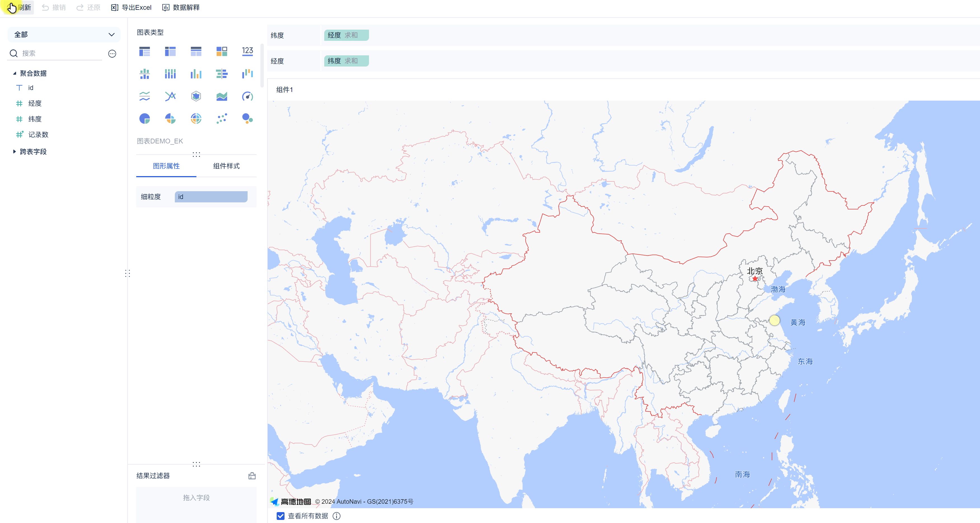The image size is (980, 523).
Task: Click the yellow data point on map
Action: [x=775, y=320]
